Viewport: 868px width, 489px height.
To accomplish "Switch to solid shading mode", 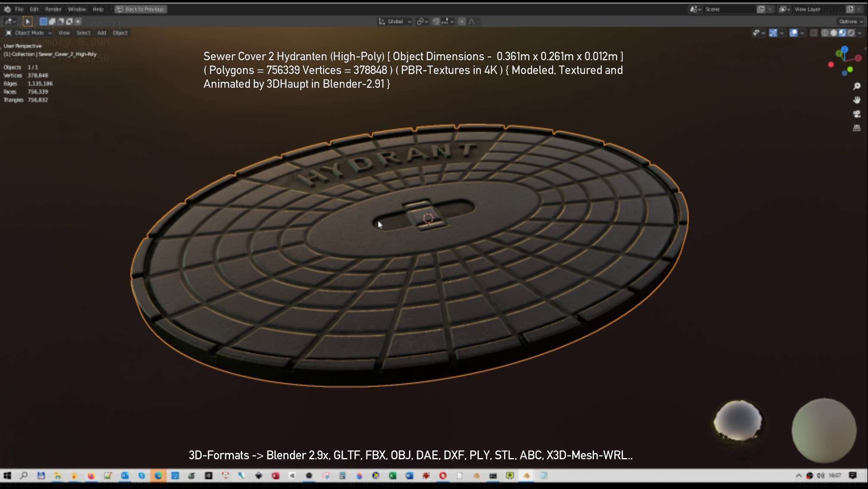I will tap(834, 33).
